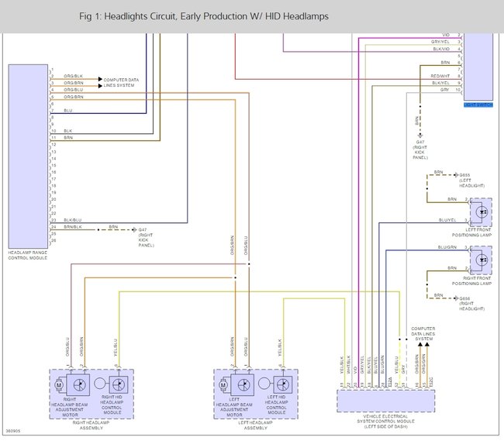Viewport: 504px width, 444px height.
Task: Click the LEFT FRONT POSITIONING LAMP label
Action: click(x=472, y=232)
